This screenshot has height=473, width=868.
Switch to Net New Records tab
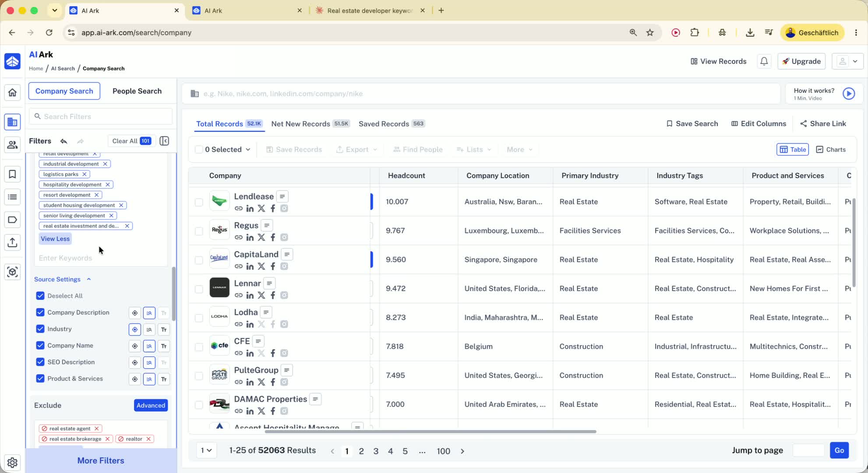(310, 124)
